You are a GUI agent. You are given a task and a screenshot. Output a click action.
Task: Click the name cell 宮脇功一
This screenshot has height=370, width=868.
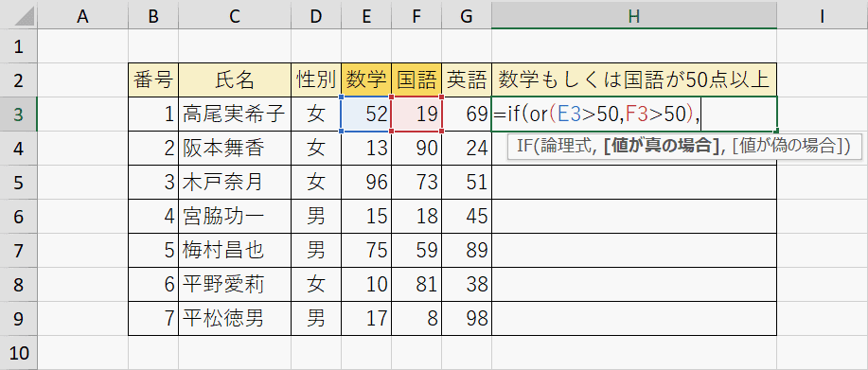tap(235, 217)
